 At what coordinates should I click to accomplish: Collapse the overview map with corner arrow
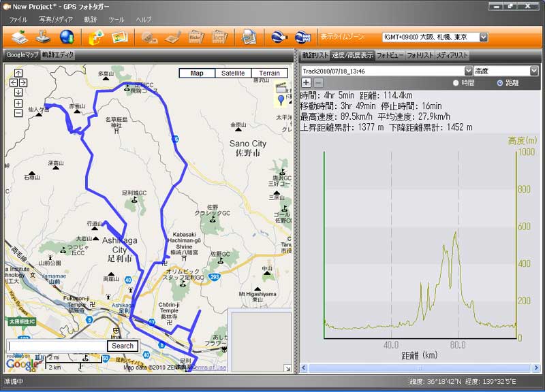(287, 368)
